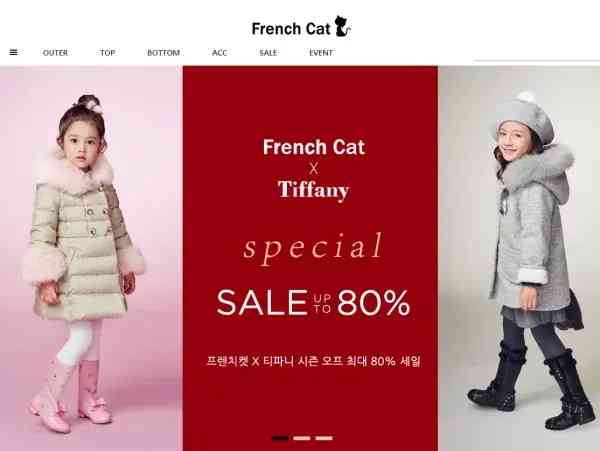Click the black cat logo icon
600x451 pixels.
tap(342, 26)
